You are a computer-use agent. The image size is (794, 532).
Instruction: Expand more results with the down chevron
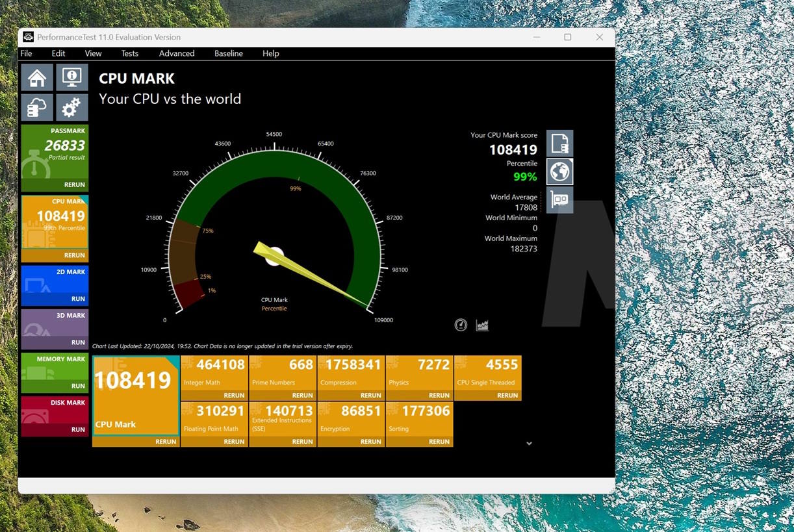(529, 443)
